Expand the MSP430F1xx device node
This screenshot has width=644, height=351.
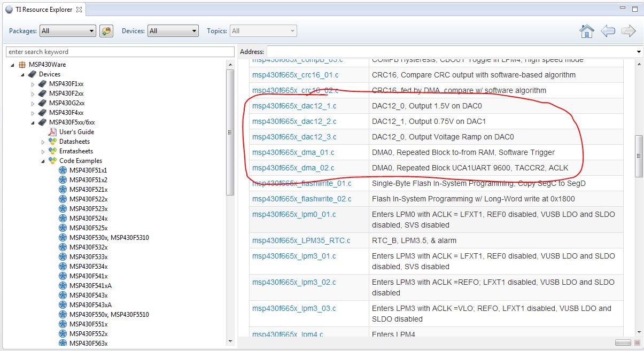(33, 84)
